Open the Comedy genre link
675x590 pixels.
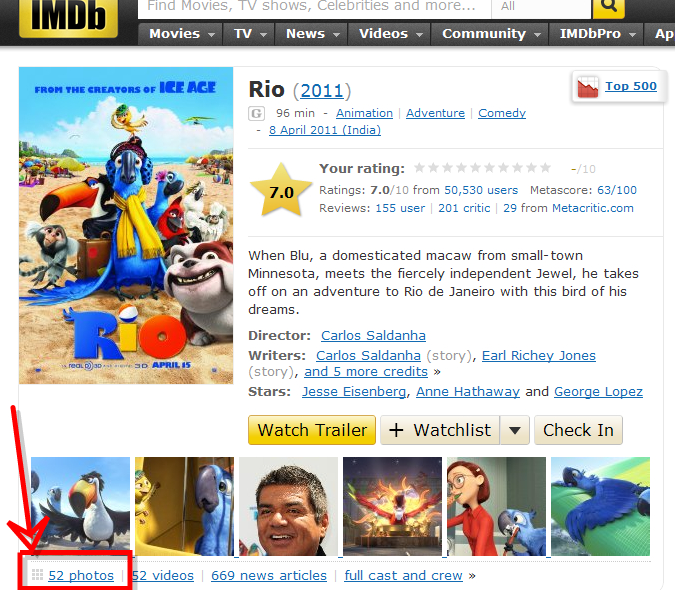(502, 113)
